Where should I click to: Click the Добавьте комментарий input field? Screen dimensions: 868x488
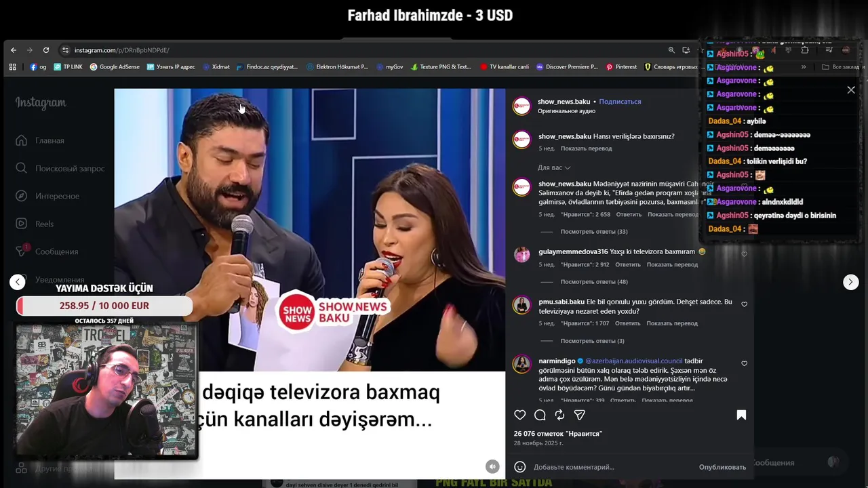coord(610,467)
